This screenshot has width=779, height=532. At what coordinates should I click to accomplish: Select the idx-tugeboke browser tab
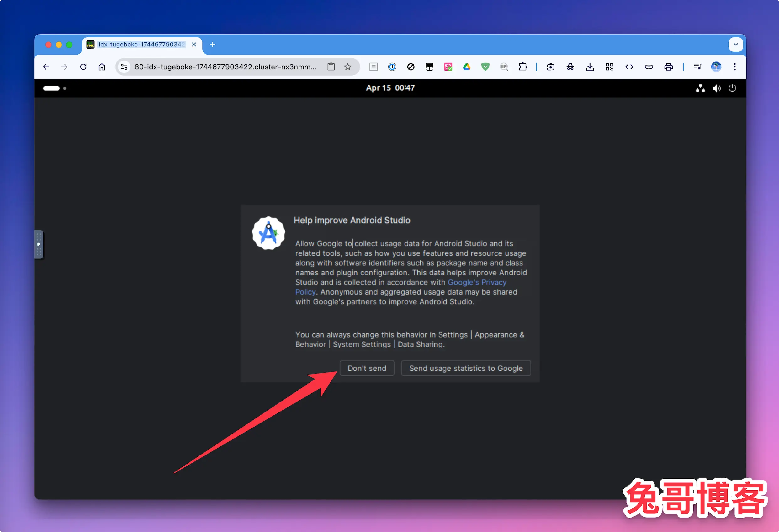(x=142, y=45)
